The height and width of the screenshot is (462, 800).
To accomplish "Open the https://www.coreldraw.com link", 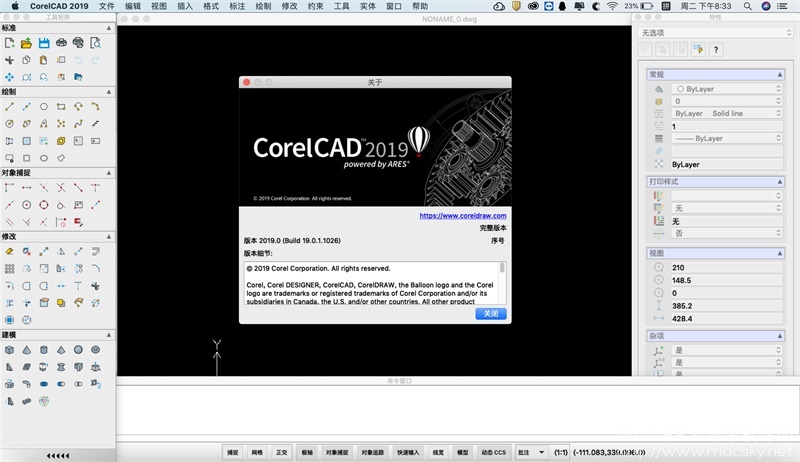I will point(463,216).
